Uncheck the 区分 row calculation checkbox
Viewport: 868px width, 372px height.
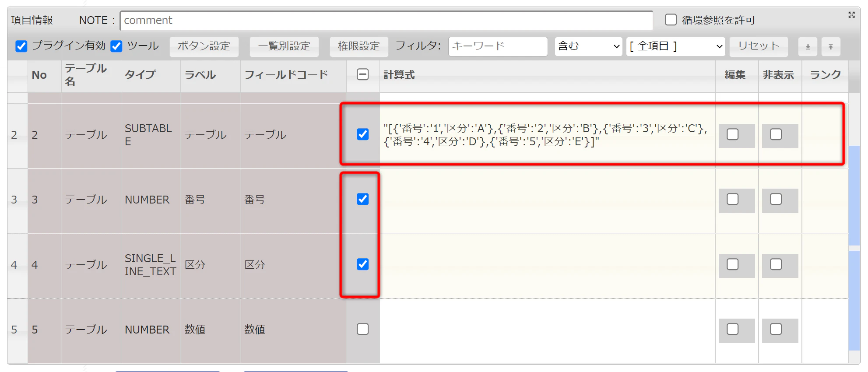[363, 264]
